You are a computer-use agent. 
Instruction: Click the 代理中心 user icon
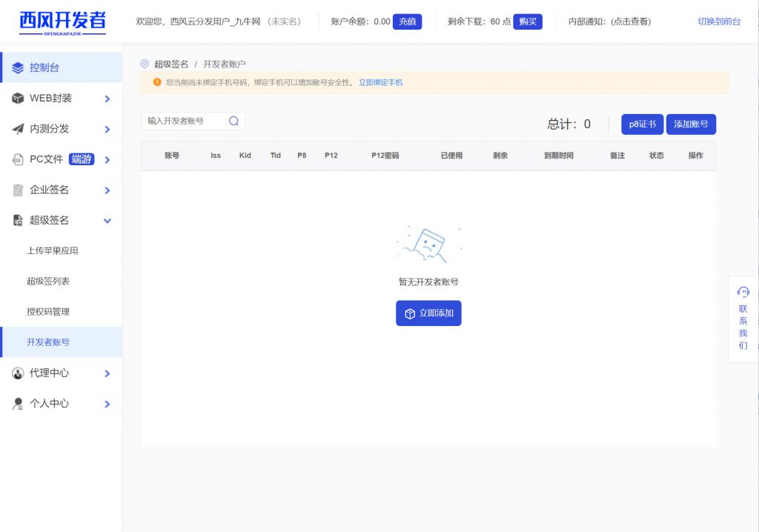pyautogui.click(x=18, y=373)
